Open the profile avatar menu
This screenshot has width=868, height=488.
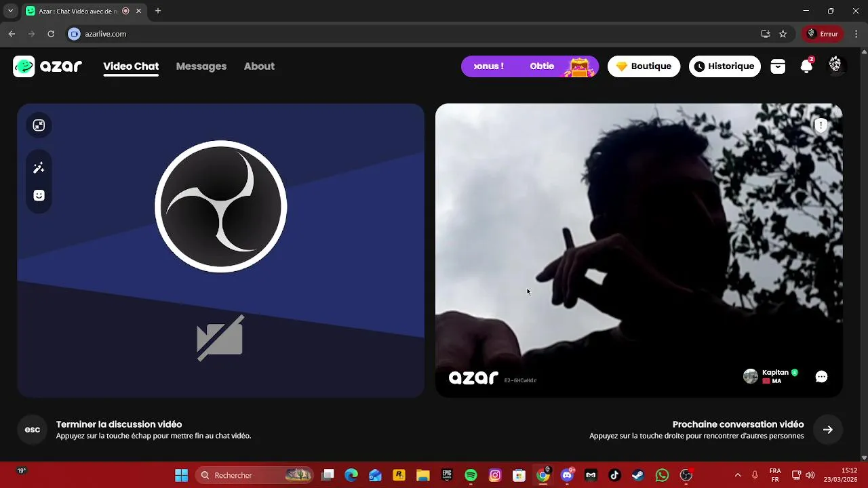pyautogui.click(x=835, y=65)
